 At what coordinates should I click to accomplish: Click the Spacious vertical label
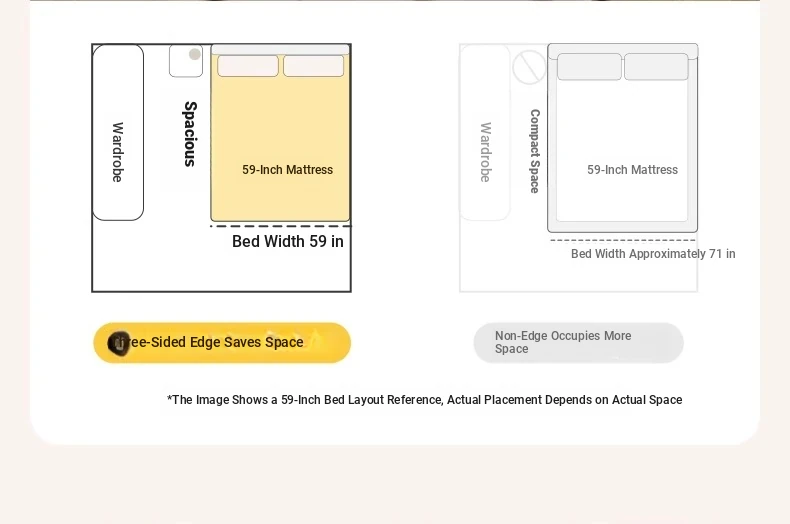[190, 134]
